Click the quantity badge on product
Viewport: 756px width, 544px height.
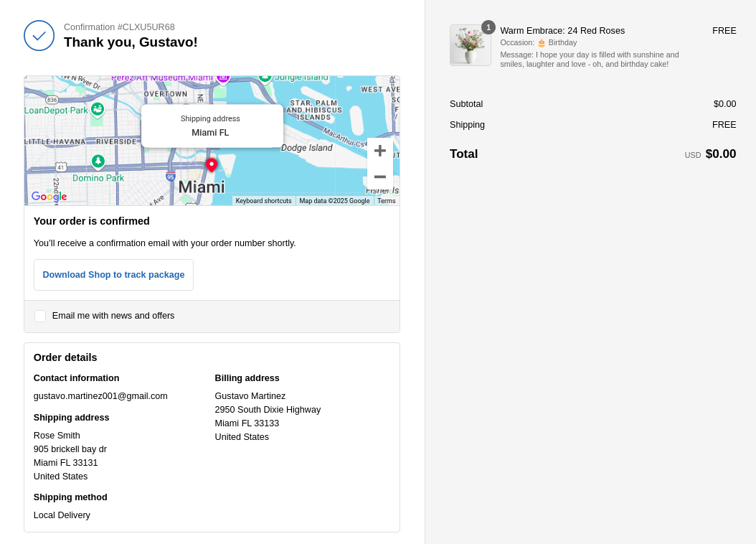(x=488, y=27)
